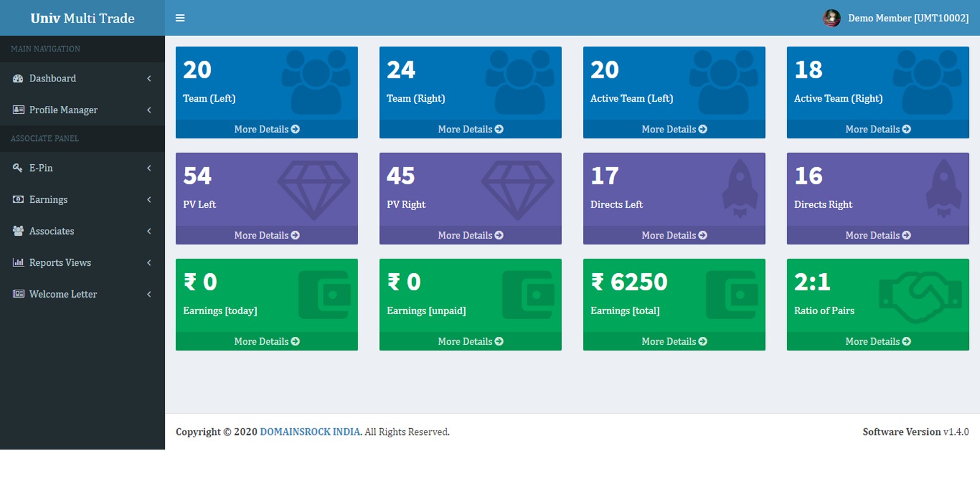Click the Directs Right value 16
This screenshot has width=980, height=490.
coord(809,176)
